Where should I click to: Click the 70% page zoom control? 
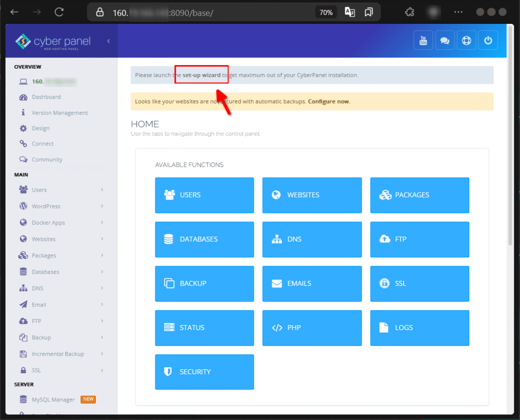pos(326,12)
